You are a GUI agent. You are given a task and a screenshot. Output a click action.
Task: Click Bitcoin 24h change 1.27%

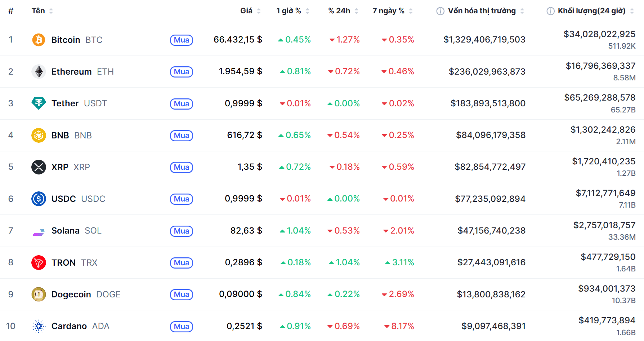[345, 40]
